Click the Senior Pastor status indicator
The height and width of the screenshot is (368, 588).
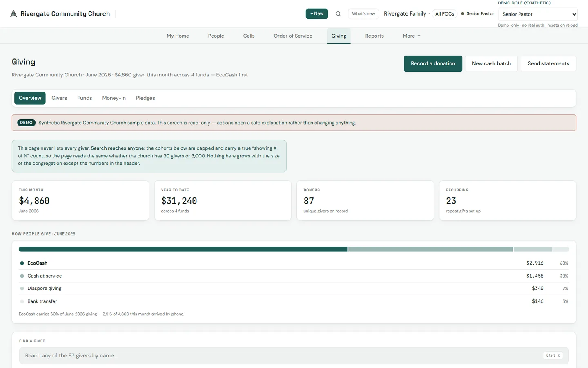tap(478, 14)
